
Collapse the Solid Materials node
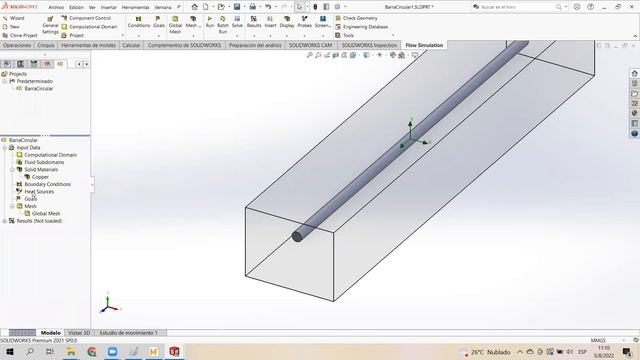coord(12,170)
